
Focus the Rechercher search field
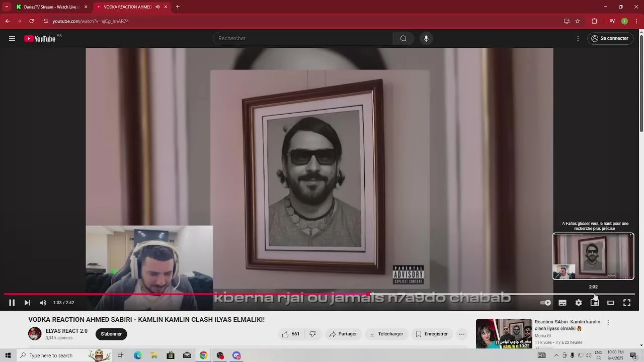click(303, 39)
